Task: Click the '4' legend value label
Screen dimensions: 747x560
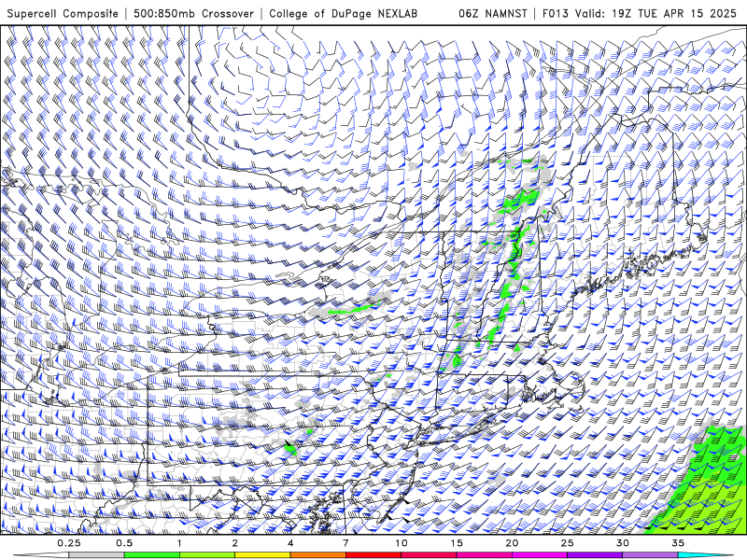Action: point(290,543)
